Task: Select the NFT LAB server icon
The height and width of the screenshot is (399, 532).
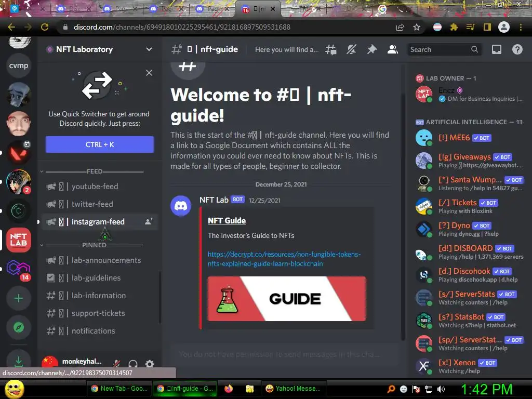Action: click(19, 240)
